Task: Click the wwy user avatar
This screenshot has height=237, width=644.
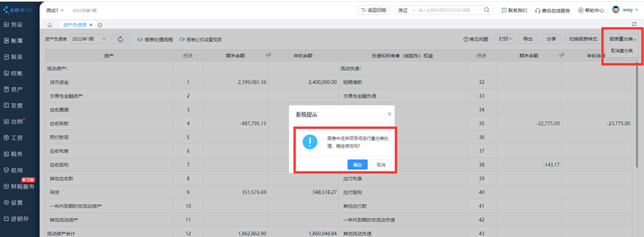Action: tap(616, 9)
